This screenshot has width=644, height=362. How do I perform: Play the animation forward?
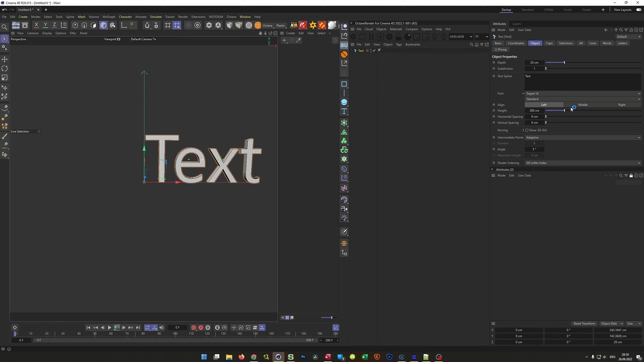click(109, 328)
